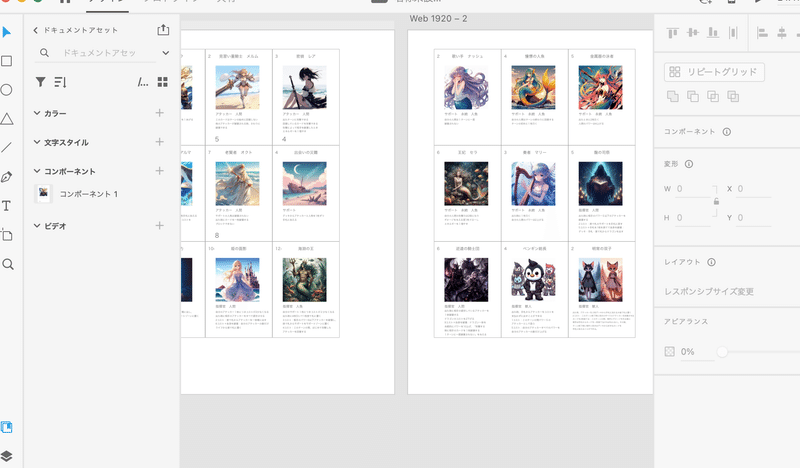
Task: Add a video with plus button
Action: pos(160,226)
